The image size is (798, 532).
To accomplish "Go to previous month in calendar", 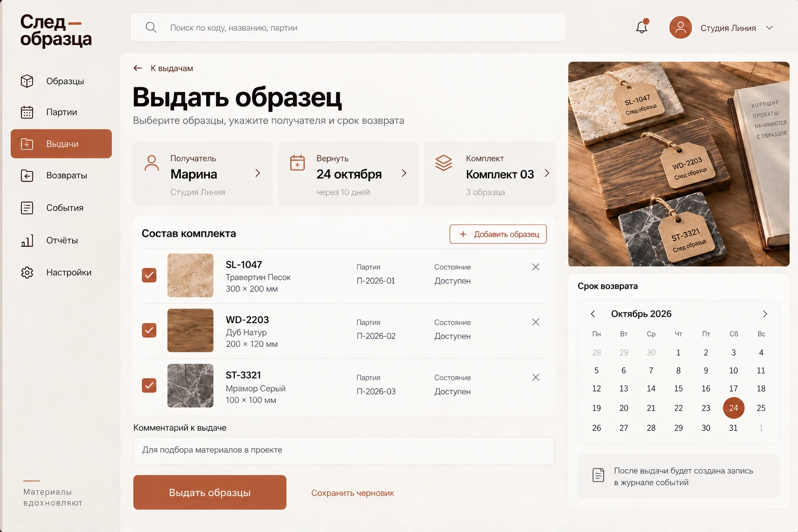I will point(593,314).
